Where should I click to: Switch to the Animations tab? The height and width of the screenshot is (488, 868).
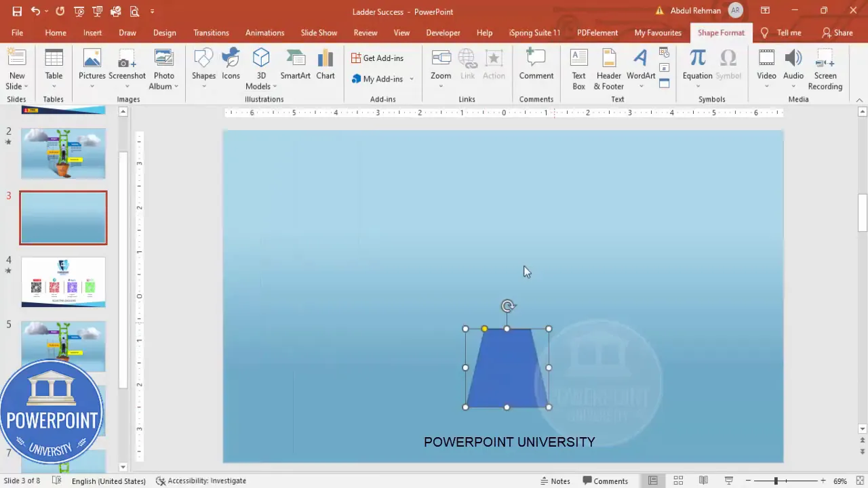click(264, 33)
